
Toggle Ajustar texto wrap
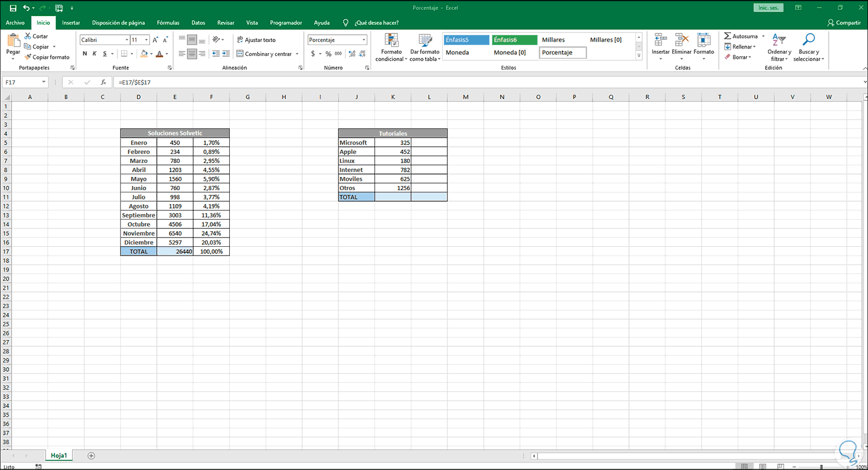click(x=256, y=40)
